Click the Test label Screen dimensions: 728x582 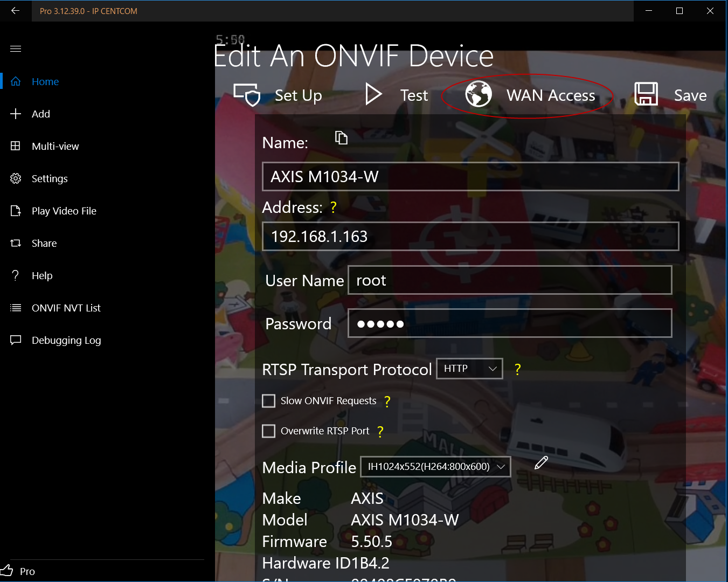click(414, 95)
